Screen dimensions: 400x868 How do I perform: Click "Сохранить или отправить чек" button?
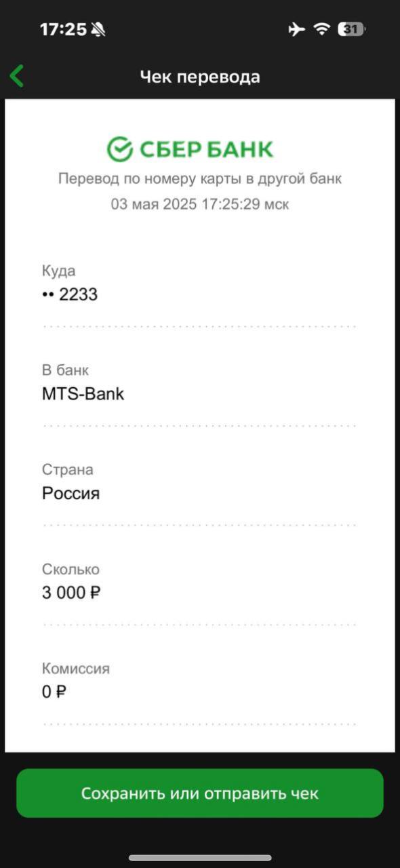(200, 793)
